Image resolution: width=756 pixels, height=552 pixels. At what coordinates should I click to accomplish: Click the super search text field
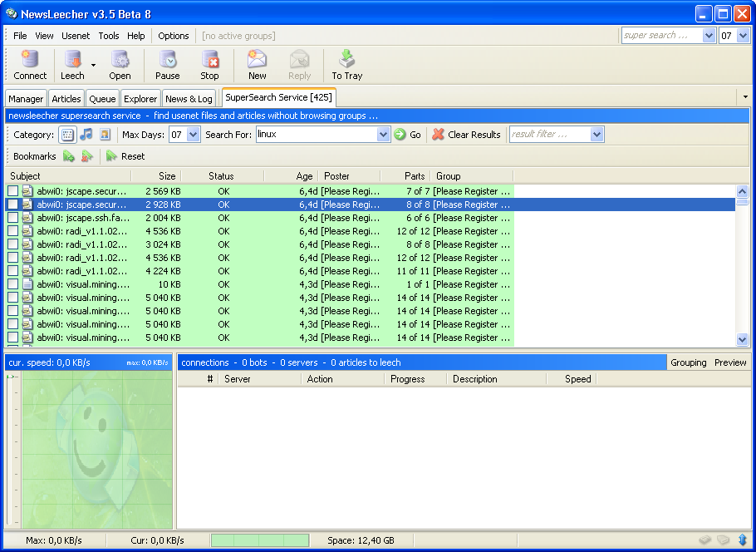point(662,35)
